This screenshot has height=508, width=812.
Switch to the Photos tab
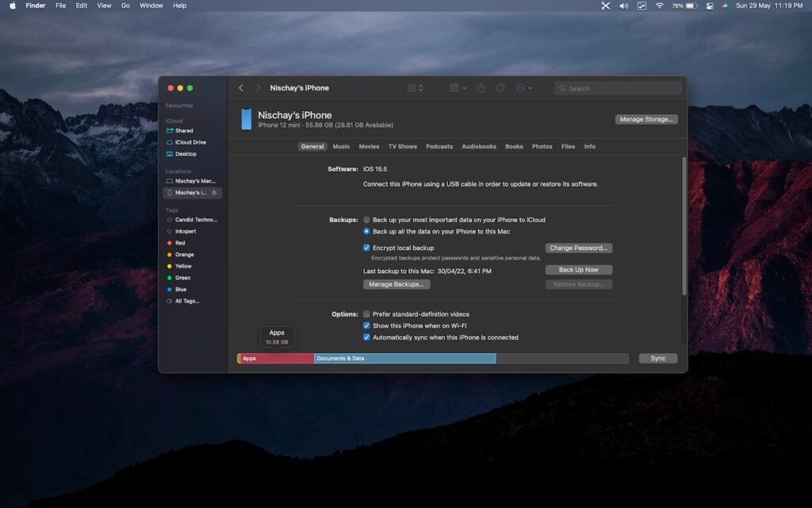click(x=542, y=147)
